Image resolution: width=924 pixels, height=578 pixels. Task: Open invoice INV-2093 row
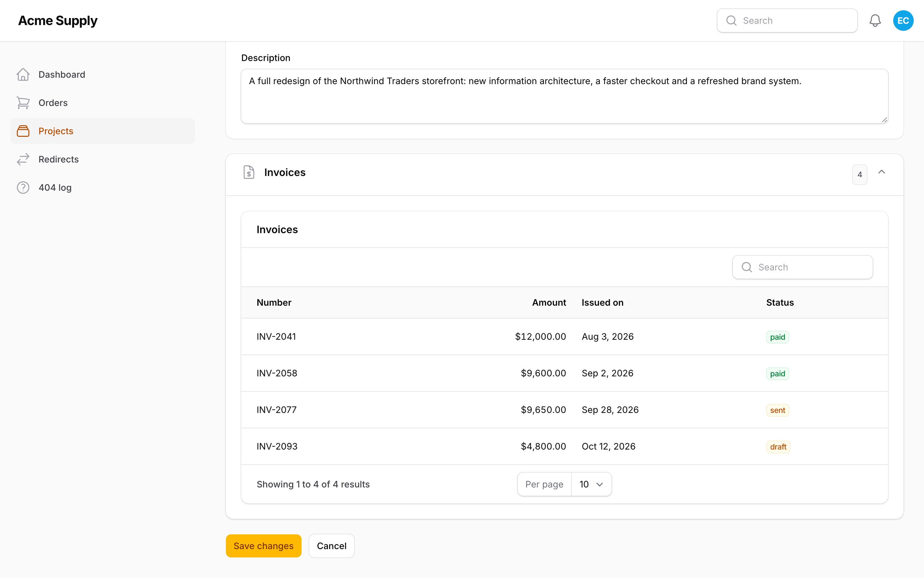(564, 446)
